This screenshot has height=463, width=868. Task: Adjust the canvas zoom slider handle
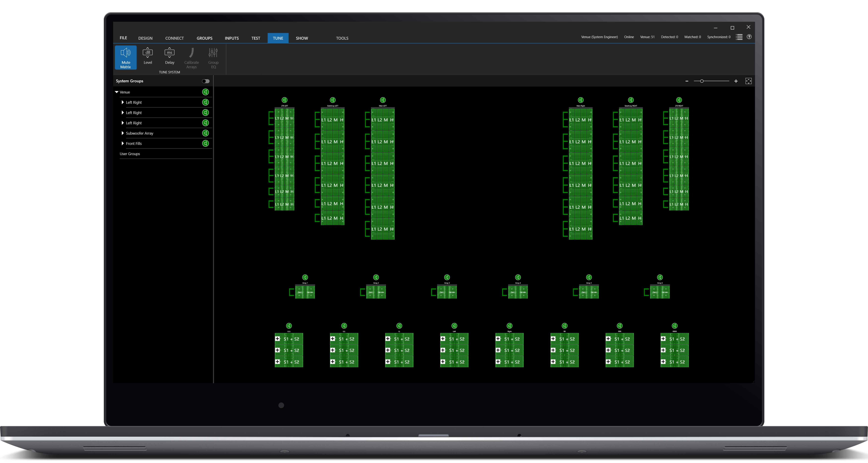702,81
